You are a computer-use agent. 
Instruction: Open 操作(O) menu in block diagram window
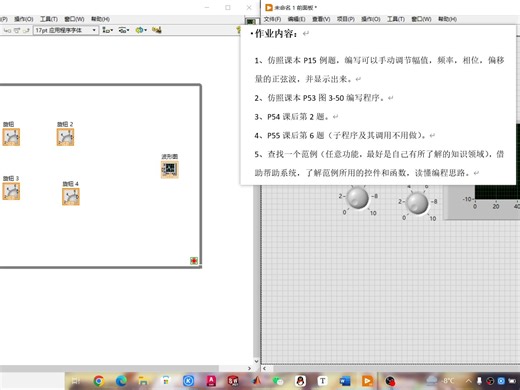[x=23, y=19]
